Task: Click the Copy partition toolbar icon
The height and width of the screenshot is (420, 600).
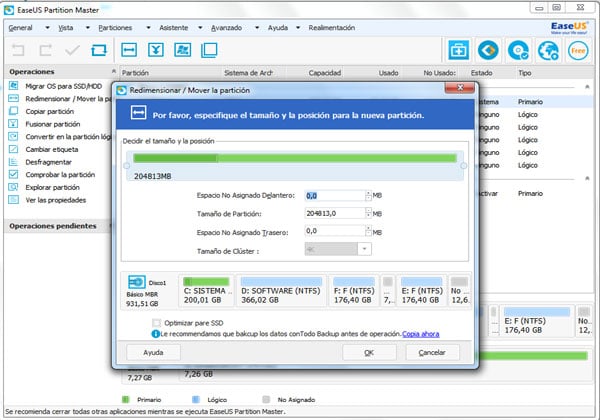Action: 209,50
